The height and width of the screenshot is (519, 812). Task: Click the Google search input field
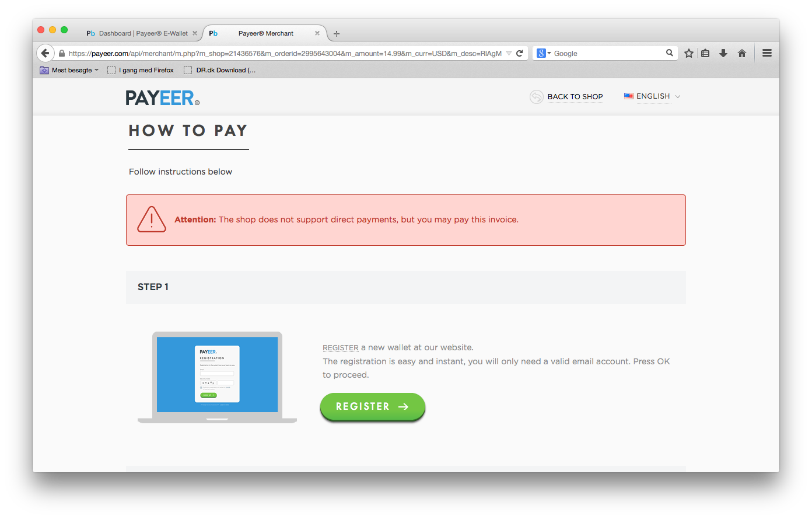pyautogui.click(x=607, y=53)
